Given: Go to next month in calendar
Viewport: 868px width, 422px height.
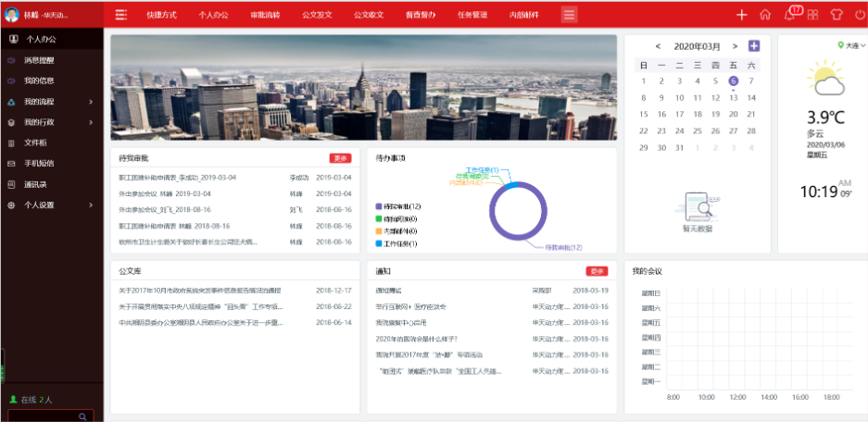Looking at the screenshot, I should 735,46.
